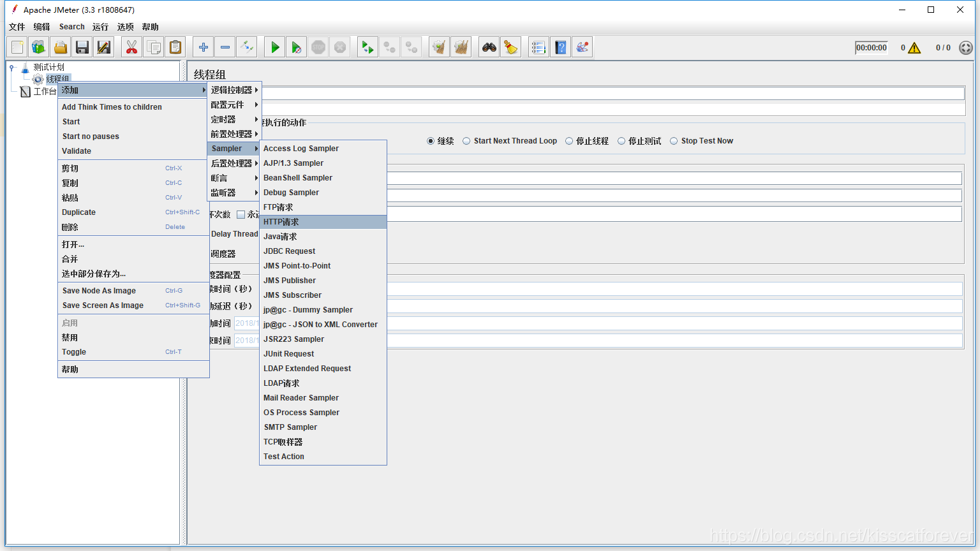Toggle the 永远 loop checkbox

[x=241, y=215]
